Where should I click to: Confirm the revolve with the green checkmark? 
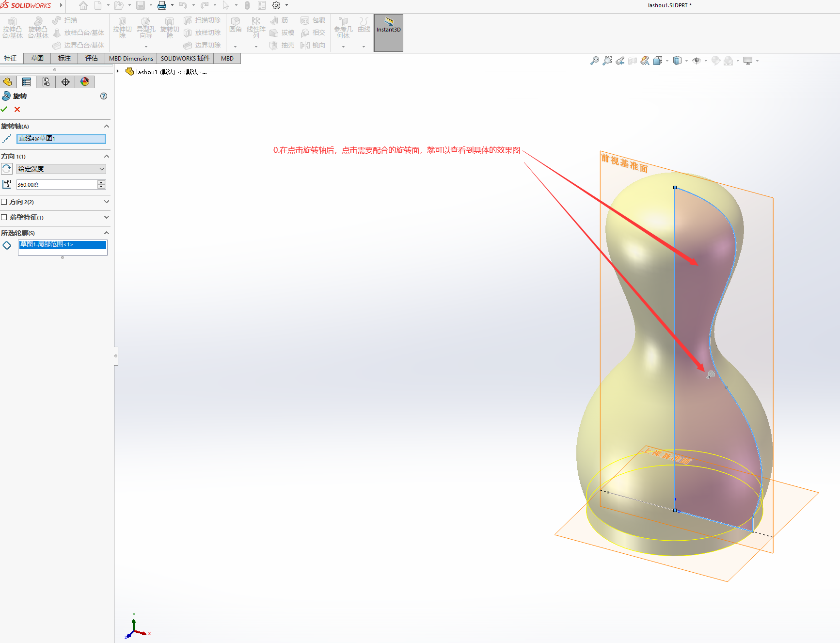click(4, 110)
